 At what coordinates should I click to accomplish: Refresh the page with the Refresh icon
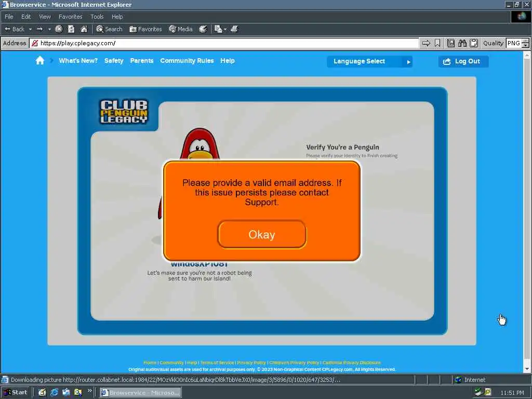pos(71,29)
